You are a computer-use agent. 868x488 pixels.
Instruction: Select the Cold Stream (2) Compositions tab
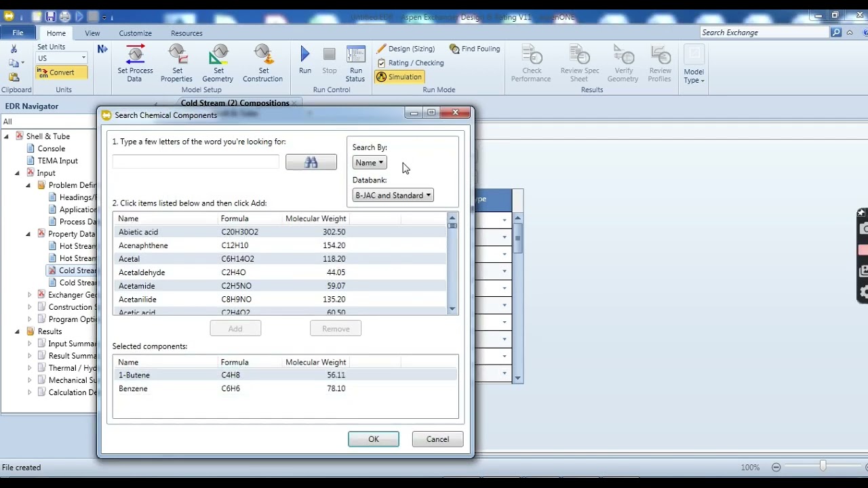tap(235, 103)
